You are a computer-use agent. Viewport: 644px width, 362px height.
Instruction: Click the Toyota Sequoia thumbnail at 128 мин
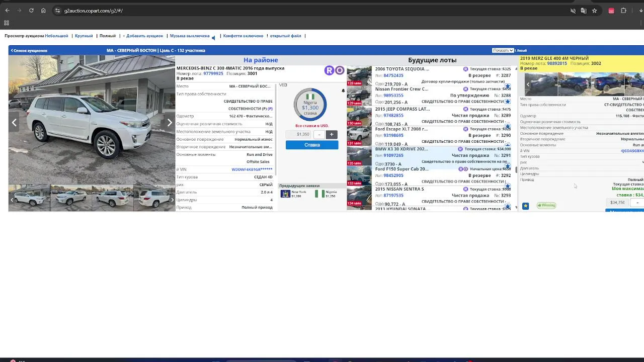(x=359, y=76)
